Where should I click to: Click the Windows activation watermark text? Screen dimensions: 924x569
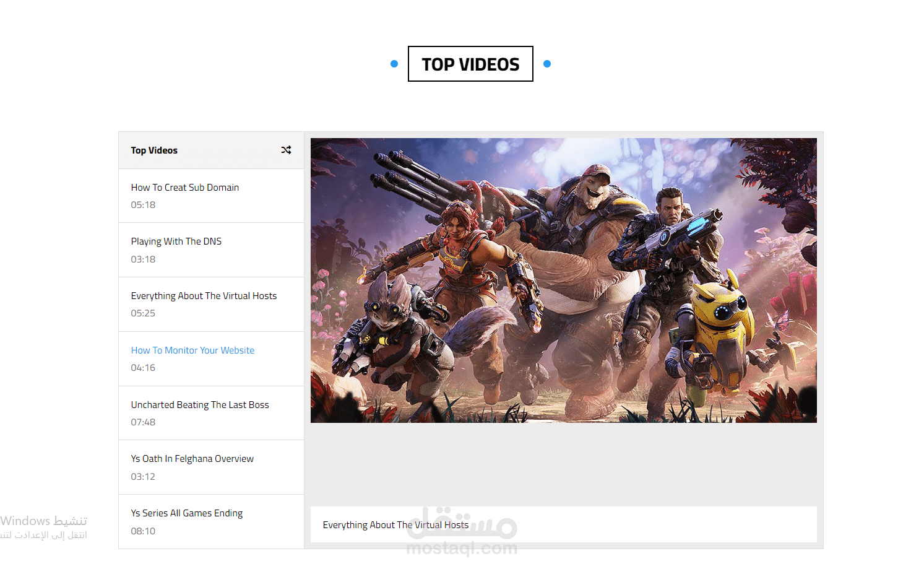pyautogui.click(x=43, y=527)
